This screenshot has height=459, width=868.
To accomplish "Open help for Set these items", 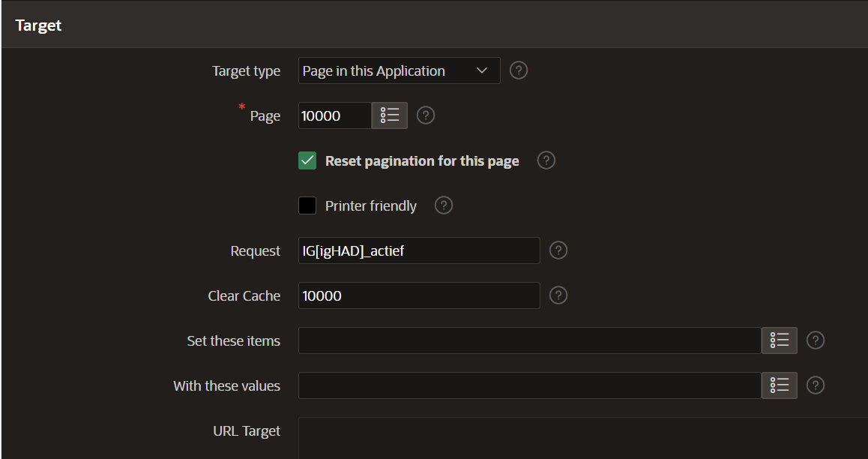I will pos(815,340).
